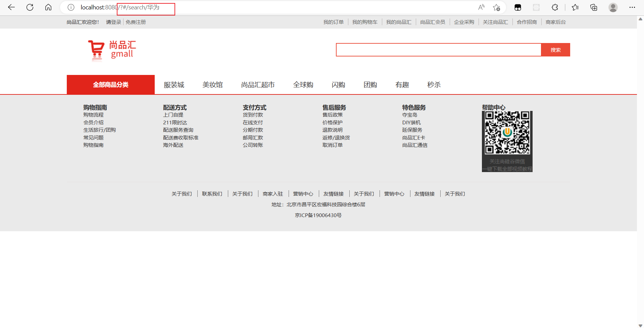This screenshot has width=644, height=328.
Task: Click the site info icon beside the URL
Action: point(71,7)
